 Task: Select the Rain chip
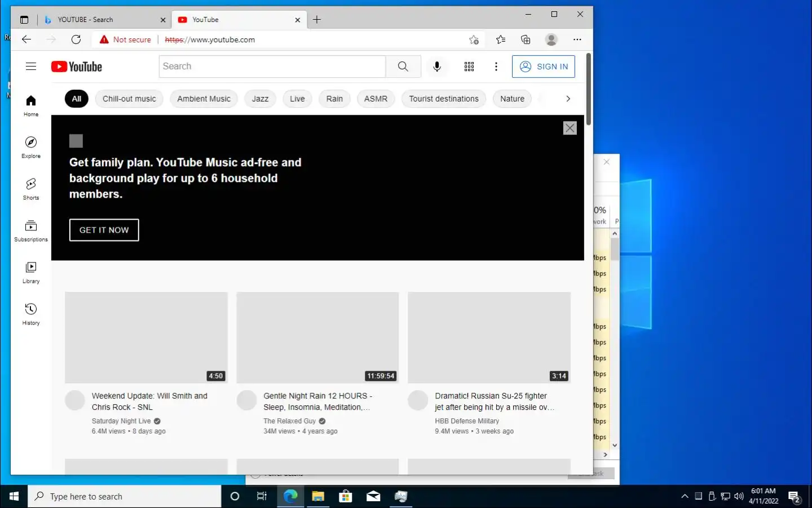point(334,99)
